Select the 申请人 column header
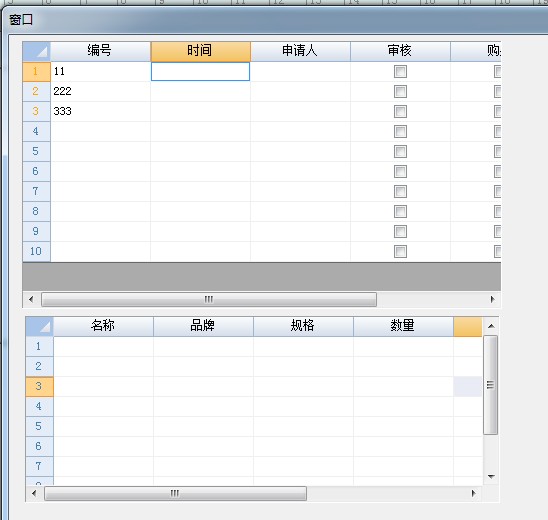 point(301,51)
